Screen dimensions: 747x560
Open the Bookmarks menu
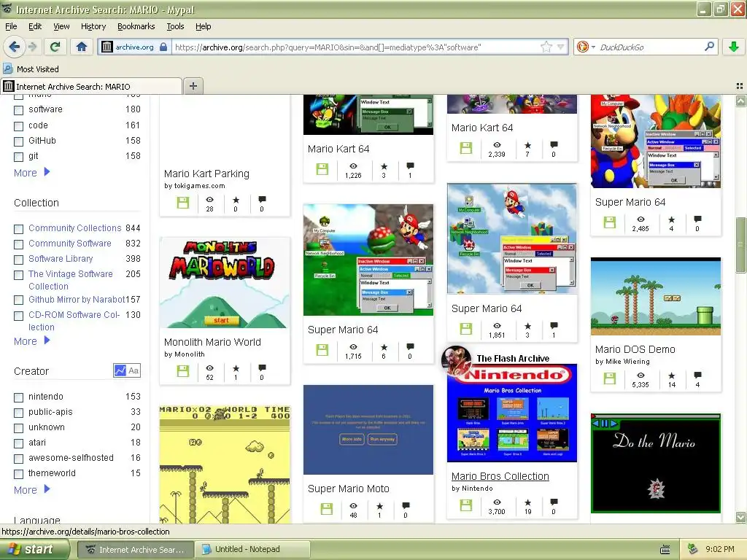(136, 26)
